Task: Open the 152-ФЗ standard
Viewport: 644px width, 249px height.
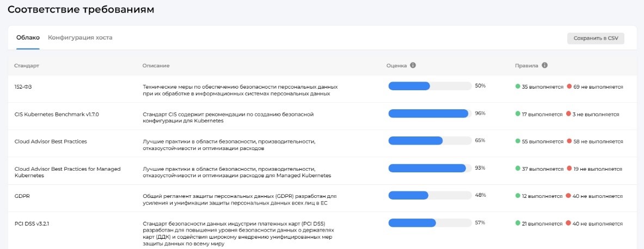Action: click(23, 87)
